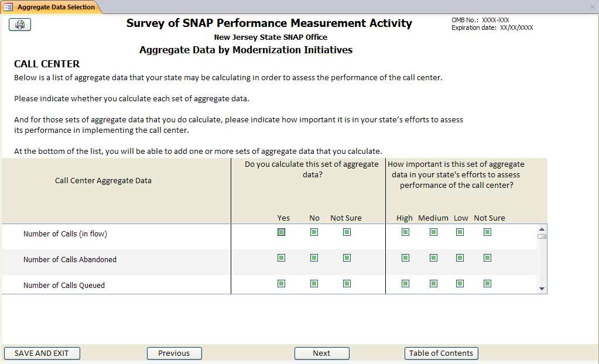Open the Table of Contents
This screenshot has height=364, width=599.
point(441,353)
